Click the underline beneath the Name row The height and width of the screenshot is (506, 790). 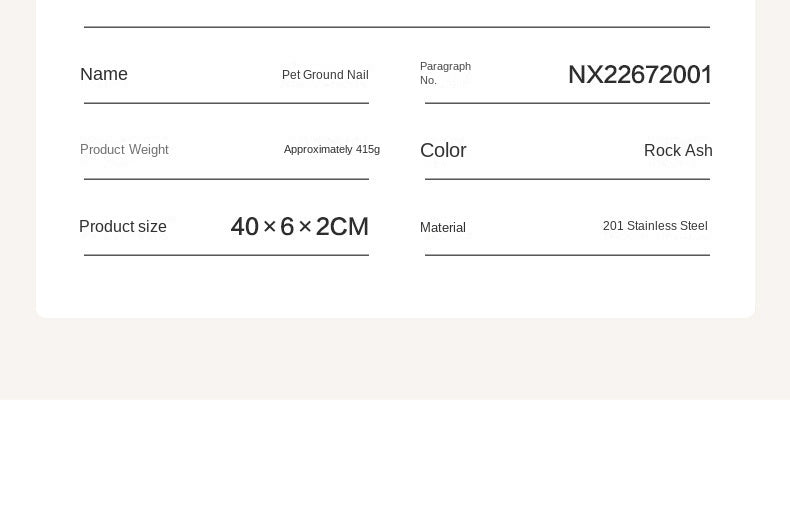(x=226, y=103)
